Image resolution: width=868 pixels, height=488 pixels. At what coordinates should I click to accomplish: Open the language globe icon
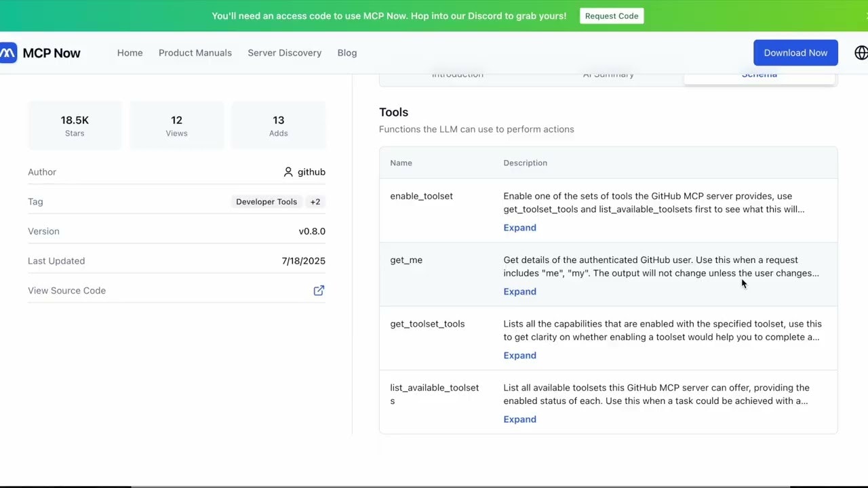861,53
